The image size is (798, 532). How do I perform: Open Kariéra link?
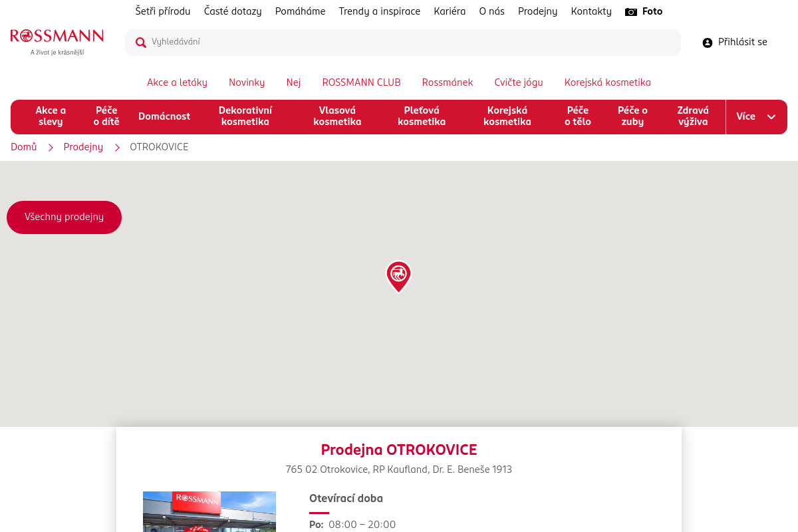pyautogui.click(x=450, y=11)
